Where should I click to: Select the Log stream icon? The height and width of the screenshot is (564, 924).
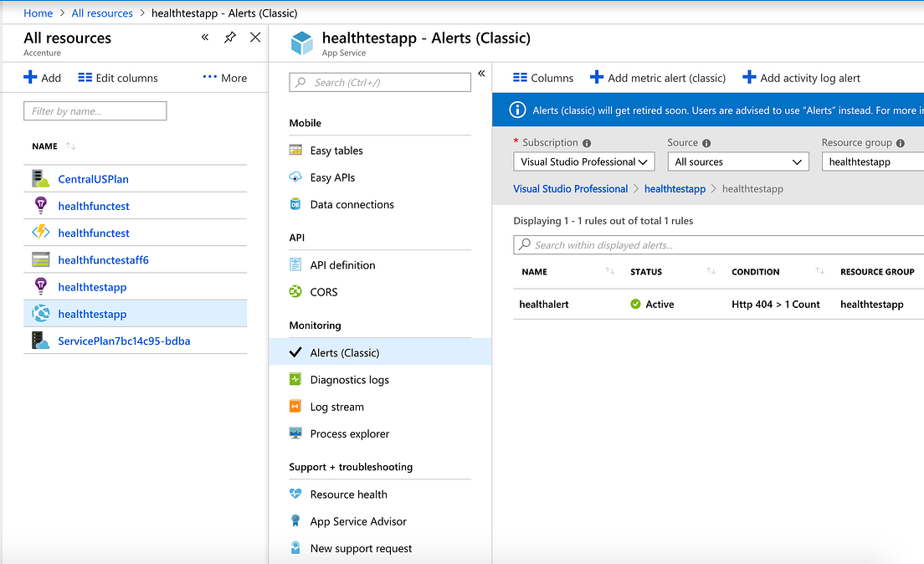pyautogui.click(x=296, y=406)
